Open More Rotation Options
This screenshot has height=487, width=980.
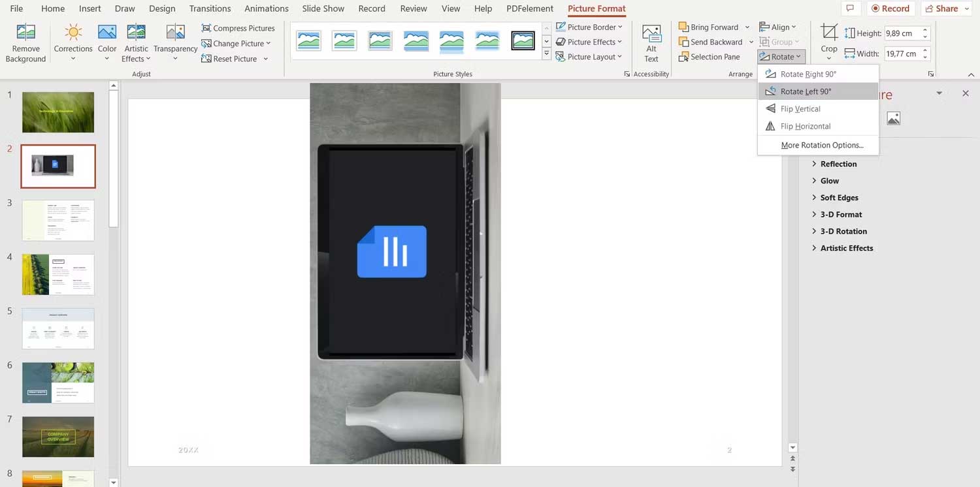tap(822, 145)
